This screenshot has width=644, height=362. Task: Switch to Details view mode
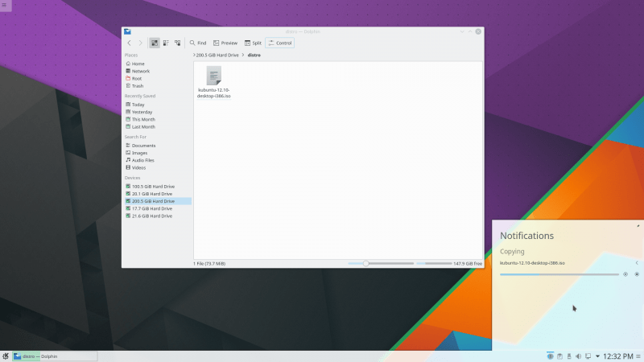click(177, 43)
